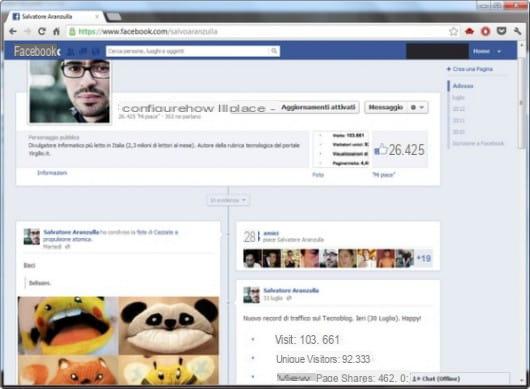Click the Home link in Facebook bar
The height and width of the screenshot is (389, 530).
point(481,51)
